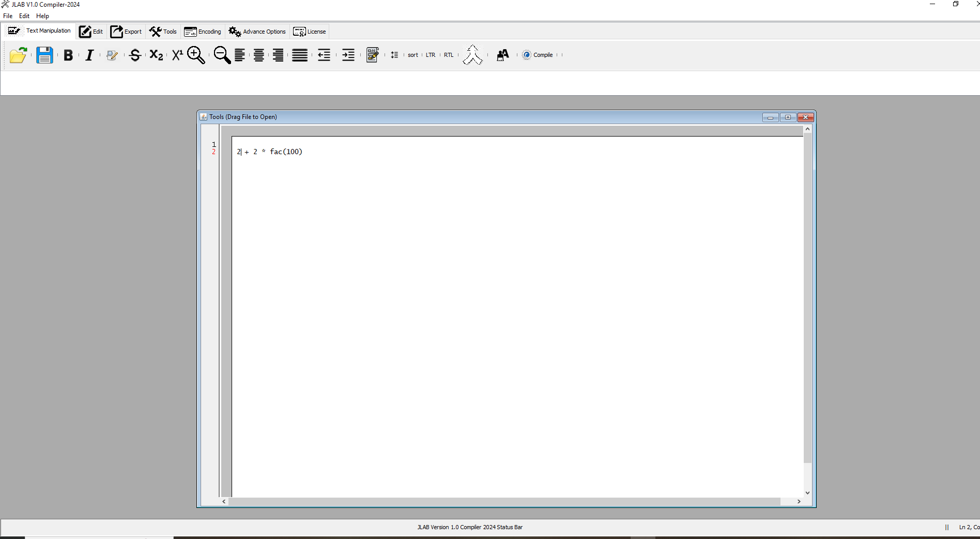
Task: Center align the text
Action: pos(259,55)
